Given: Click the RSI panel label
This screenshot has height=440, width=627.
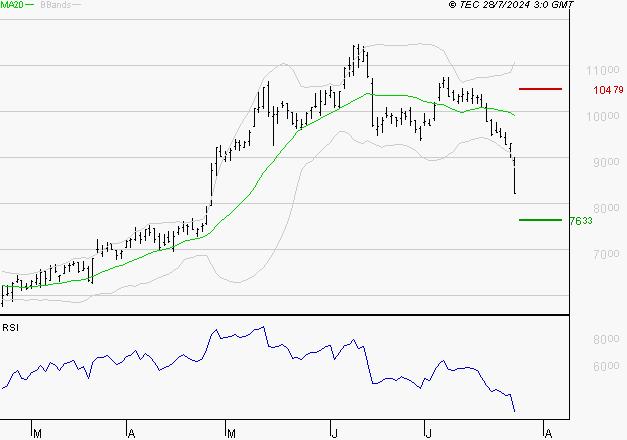Looking at the screenshot, I should [x=10, y=328].
